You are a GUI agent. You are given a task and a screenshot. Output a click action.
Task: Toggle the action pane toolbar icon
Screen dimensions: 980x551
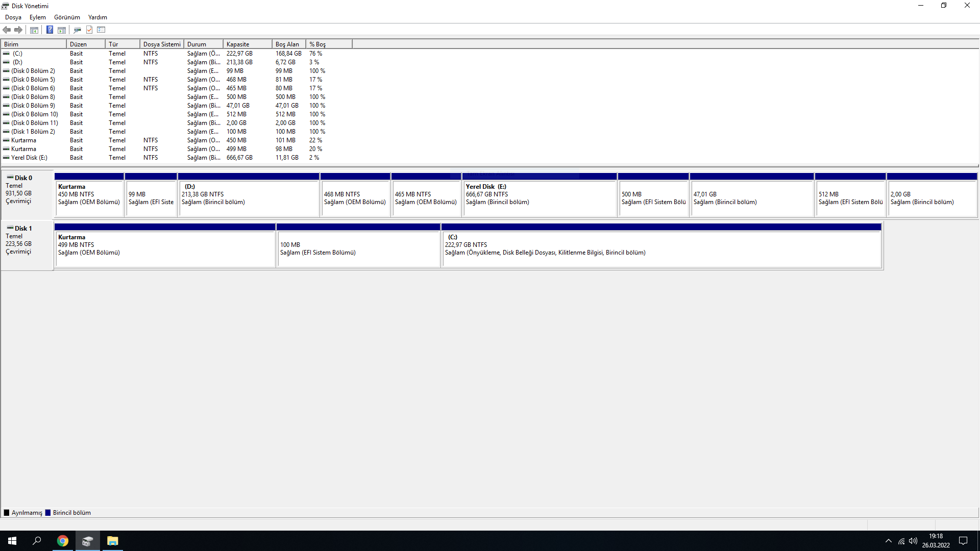[62, 30]
